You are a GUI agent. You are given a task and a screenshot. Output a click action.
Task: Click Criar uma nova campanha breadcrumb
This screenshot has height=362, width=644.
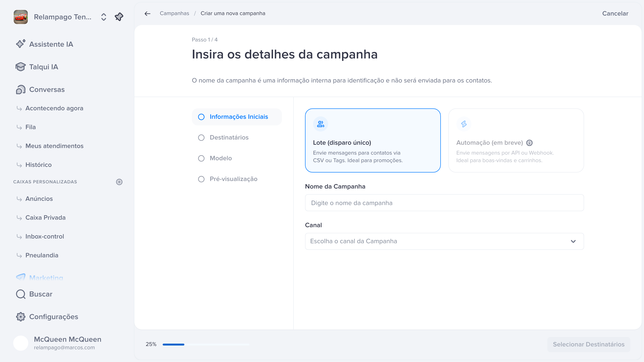[x=233, y=13]
